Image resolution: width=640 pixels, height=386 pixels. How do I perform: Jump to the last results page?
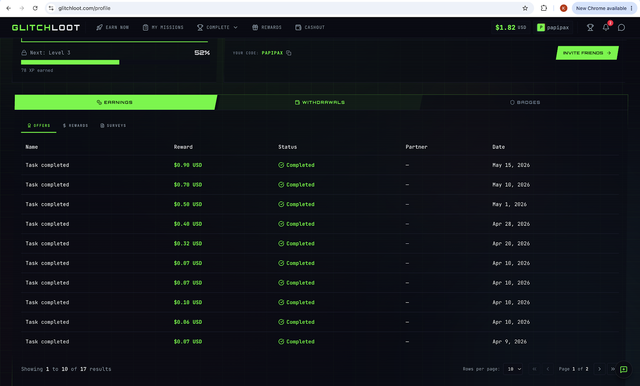click(x=612, y=369)
